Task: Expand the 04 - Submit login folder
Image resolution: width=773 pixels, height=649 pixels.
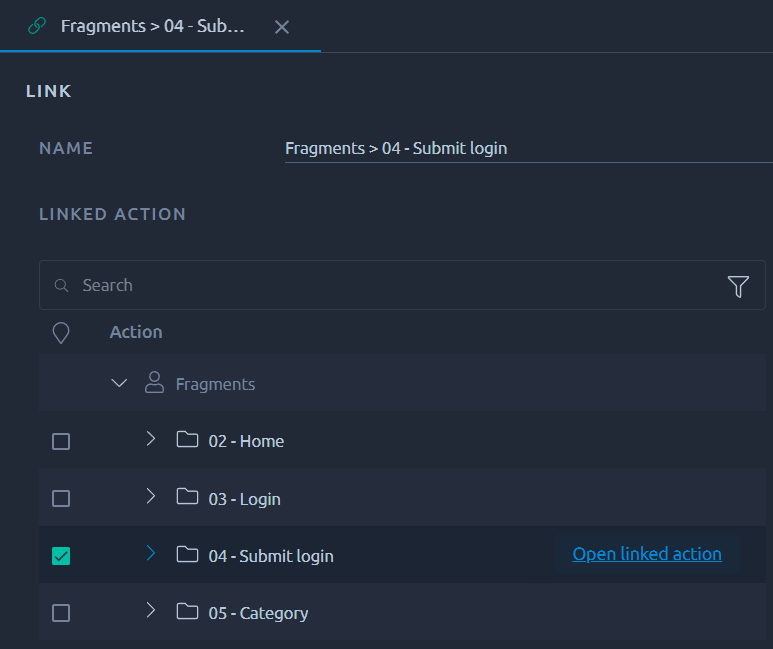Action: tap(151, 553)
